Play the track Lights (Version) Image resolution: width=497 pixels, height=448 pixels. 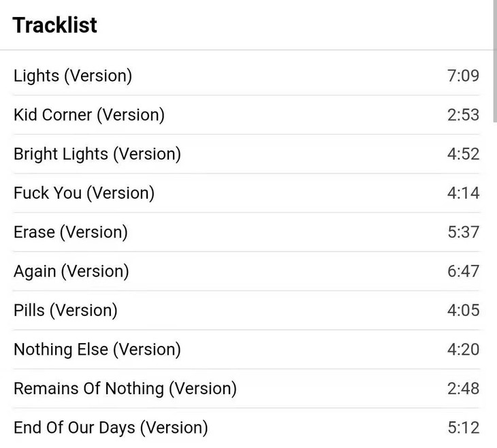73,76
